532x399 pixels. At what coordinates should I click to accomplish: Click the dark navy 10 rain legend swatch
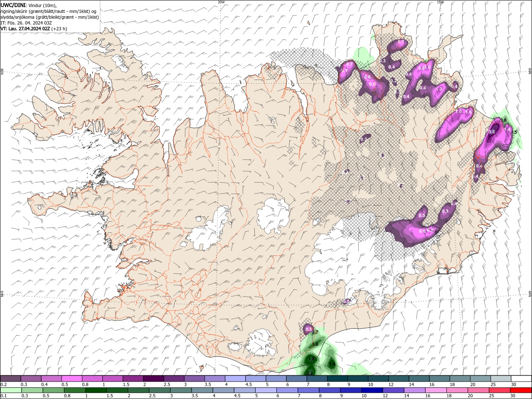(x=372, y=390)
